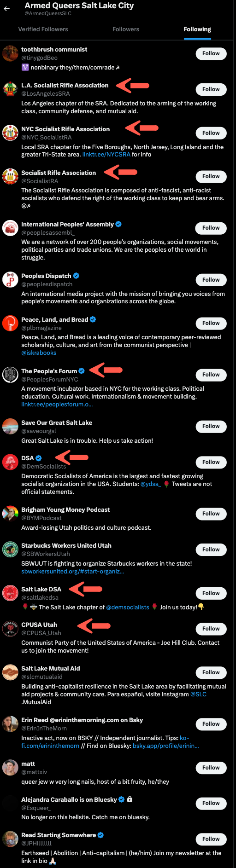The height and width of the screenshot is (868, 236).
Task: Follow Save Our Great Salt Lake
Action: [x=211, y=426]
